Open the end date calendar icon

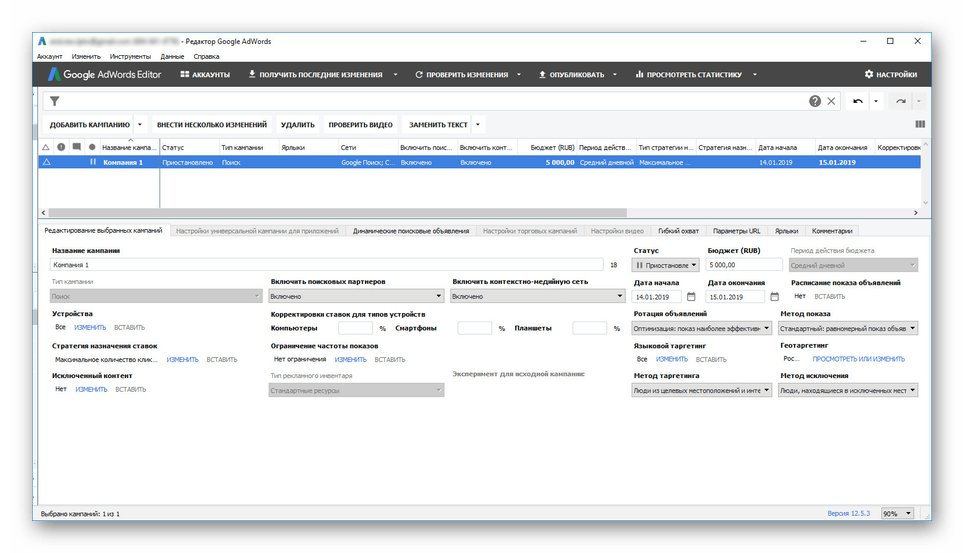775,296
